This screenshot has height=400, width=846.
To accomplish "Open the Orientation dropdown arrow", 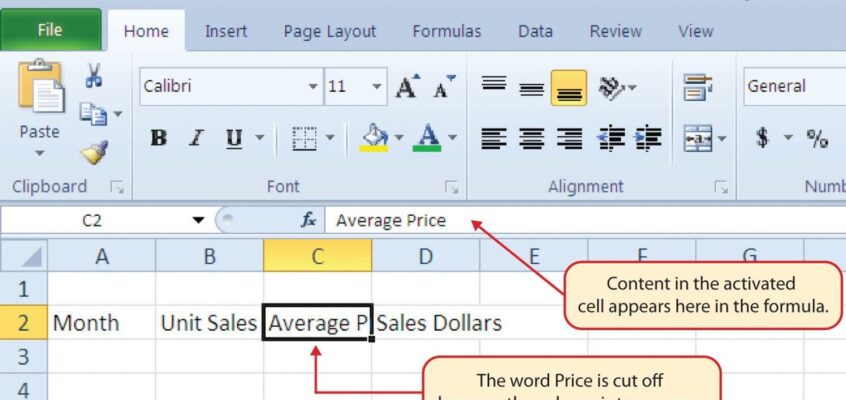I will click(x=631, y=87).
